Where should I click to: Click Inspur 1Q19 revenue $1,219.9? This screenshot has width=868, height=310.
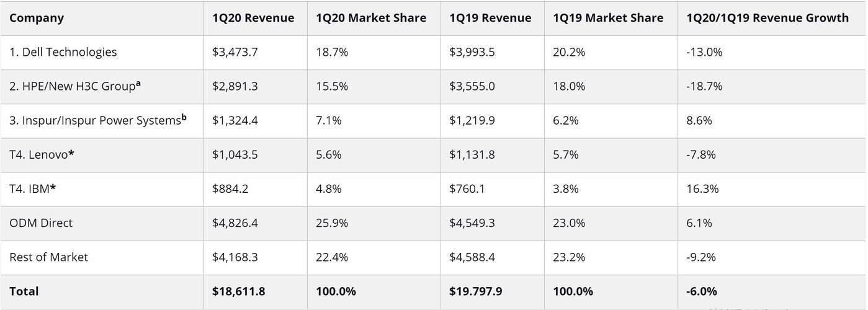tap(472, 120)
